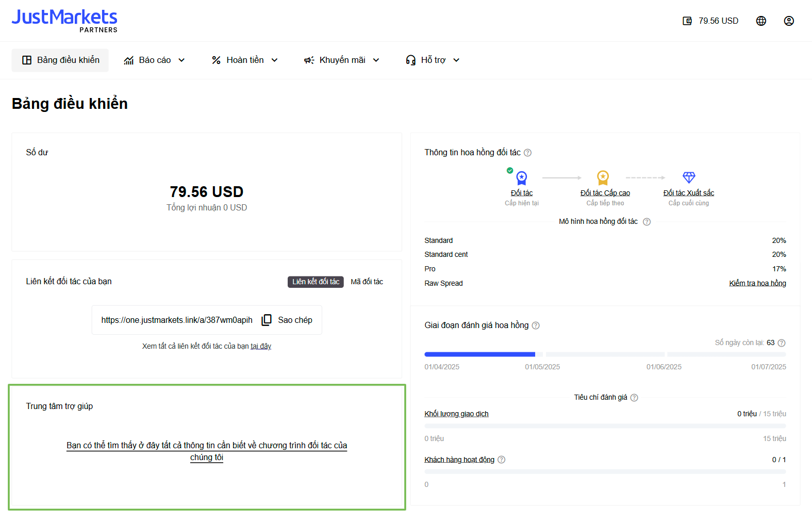Click the Khách hàng hoạt động link
812x522 pixels.
(x=459, y=460)
